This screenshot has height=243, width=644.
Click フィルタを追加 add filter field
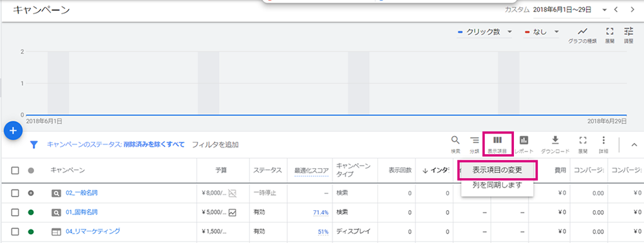coord(215,145)
